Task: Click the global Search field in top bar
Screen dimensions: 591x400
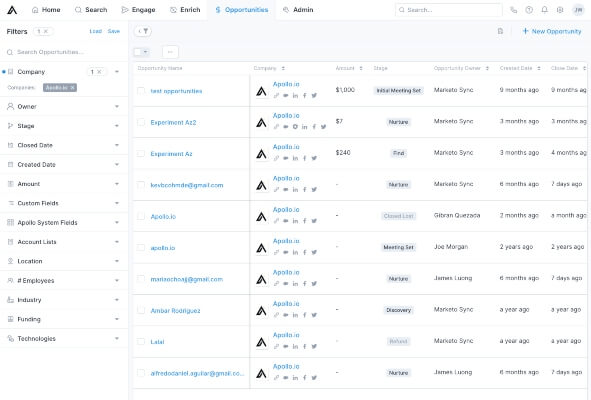Action: coord(449,10)
